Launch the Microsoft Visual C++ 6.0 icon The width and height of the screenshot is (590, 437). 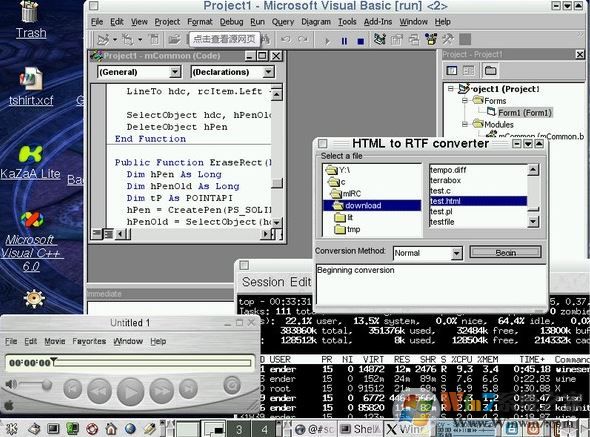coord(31,241)
